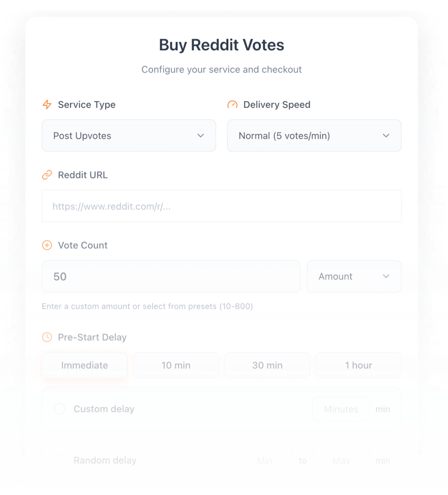The image size is (448, 495).
Task: Click the vote count field showing 50
Action: point(170,277)
